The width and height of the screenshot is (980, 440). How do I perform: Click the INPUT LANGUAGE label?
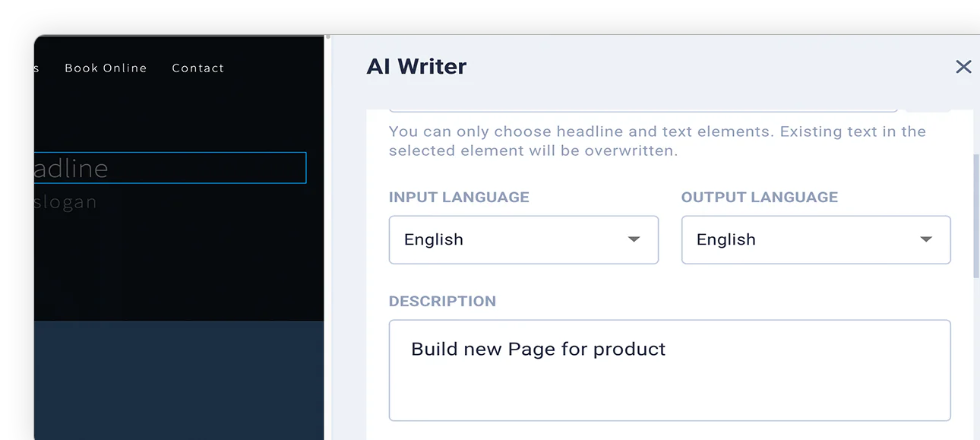458,197
